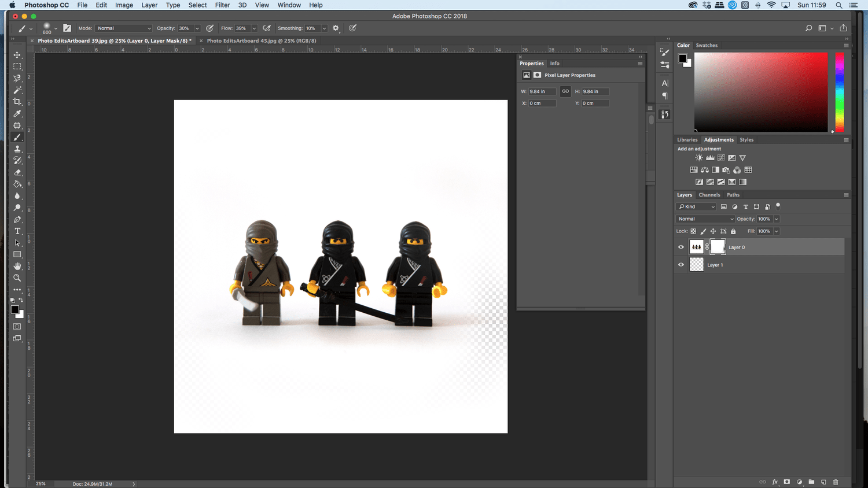868x488 pixels.
Task: Open the Image menu
Action: [124, 5]
